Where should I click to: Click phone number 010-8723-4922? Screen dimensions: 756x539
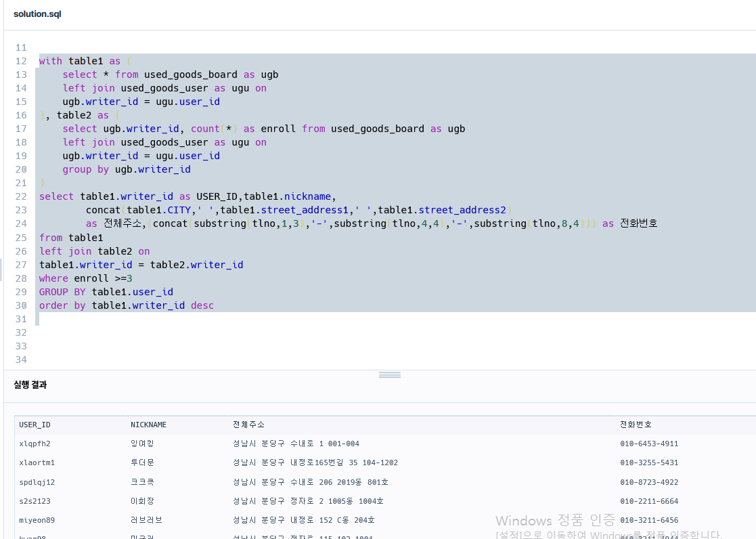649,482
